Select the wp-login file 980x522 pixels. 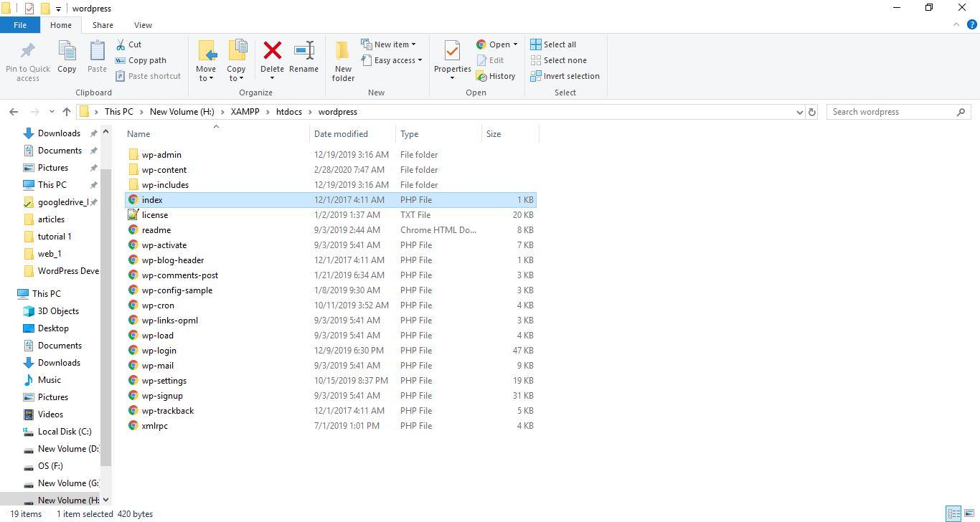(159, 351)
